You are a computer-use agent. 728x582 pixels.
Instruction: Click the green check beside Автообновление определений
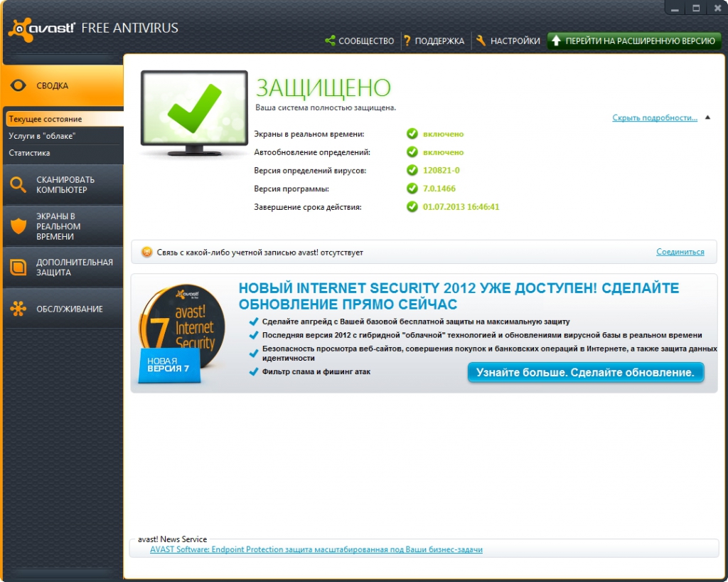coord(412,152)
